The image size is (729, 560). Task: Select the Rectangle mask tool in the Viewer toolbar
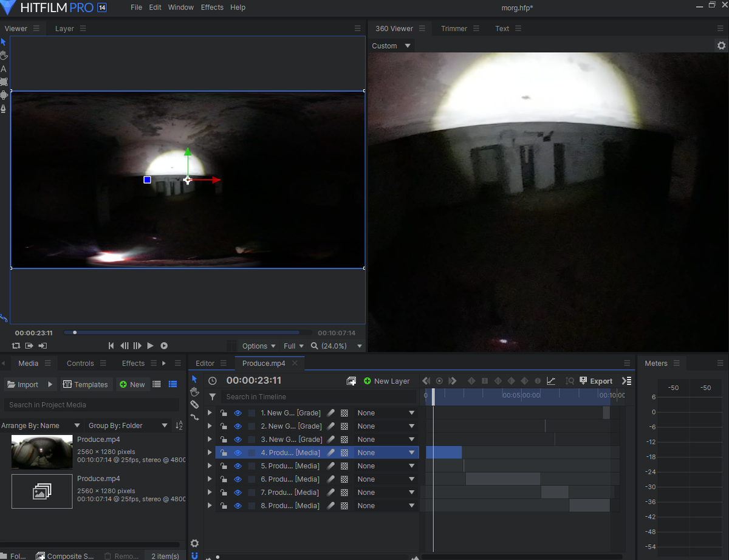tap(4, 81)
